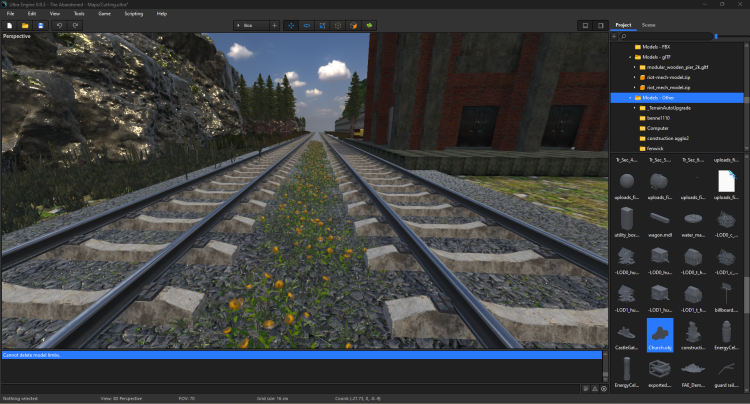Click the Save floppy disk icon

[41, 25]
